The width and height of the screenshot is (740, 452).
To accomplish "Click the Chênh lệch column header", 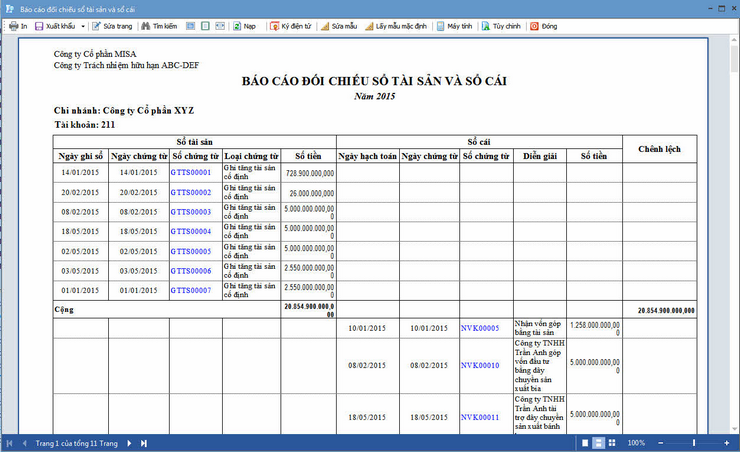I will tap(659, 149).
